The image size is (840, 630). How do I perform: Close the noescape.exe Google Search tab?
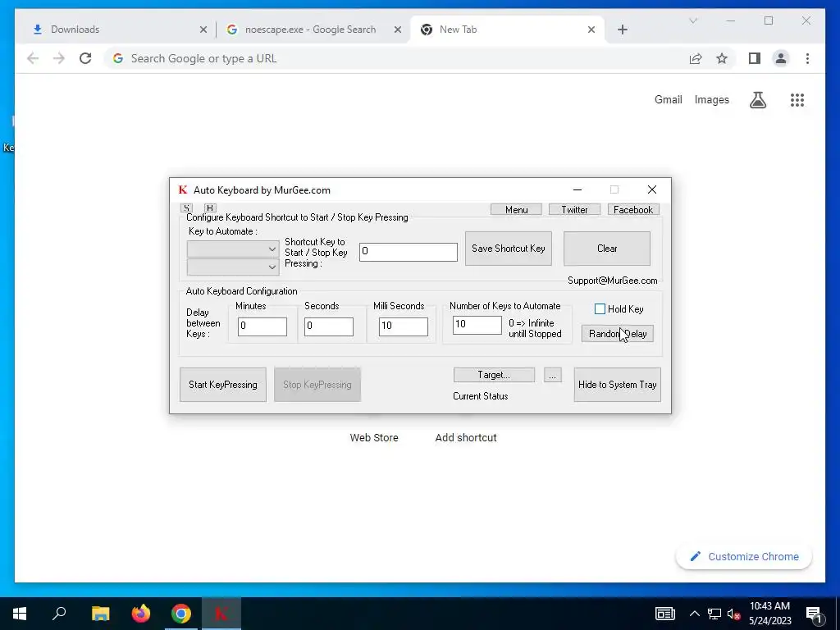click(x=398, y=30)
